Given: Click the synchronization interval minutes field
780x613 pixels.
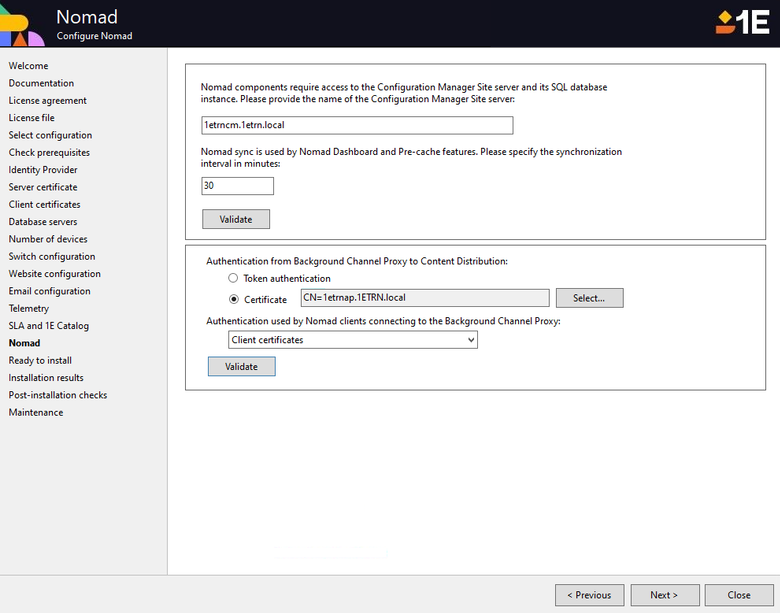Looking at the screenshot, I should (x=237, y=186).
